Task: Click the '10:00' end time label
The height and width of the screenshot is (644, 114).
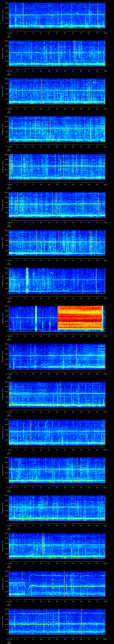Action: point(105,336)
